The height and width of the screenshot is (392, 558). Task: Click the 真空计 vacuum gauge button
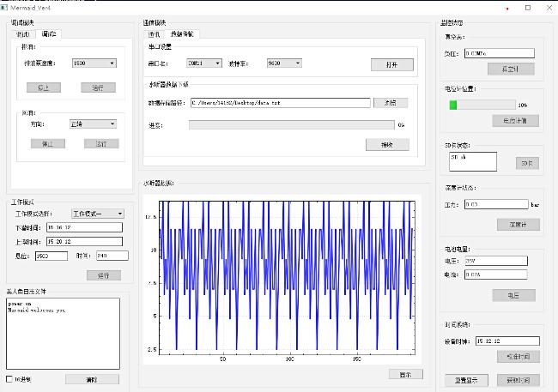(511, 69)
